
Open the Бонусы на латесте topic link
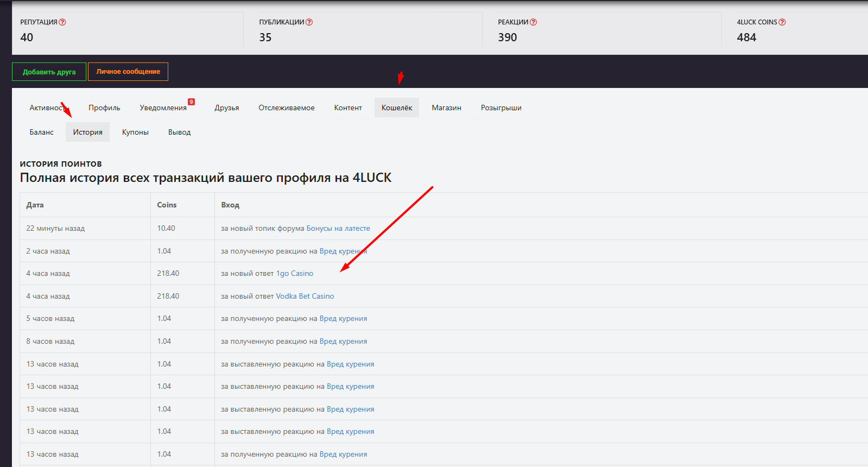pyautogui.click(x=338, y=229)
